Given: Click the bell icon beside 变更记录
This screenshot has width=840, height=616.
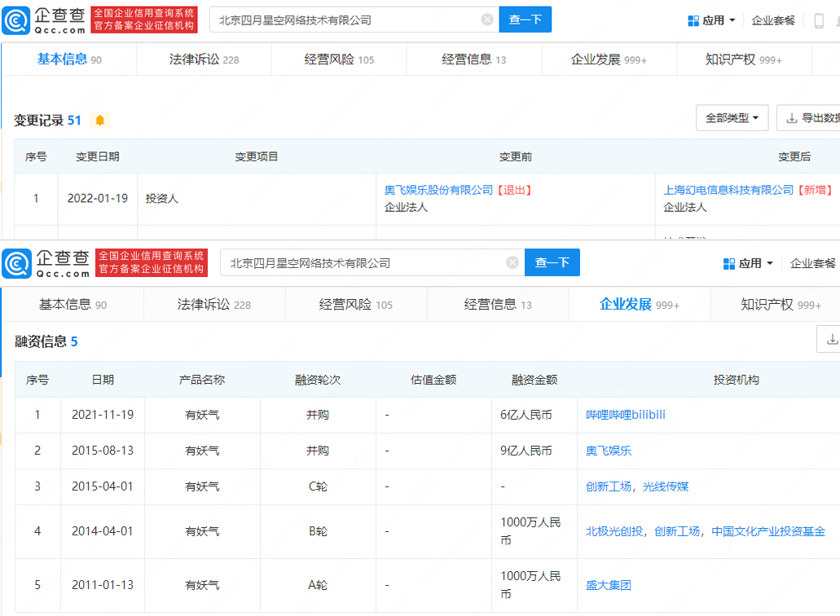Looking at the screenshot, I should [100, 121].
